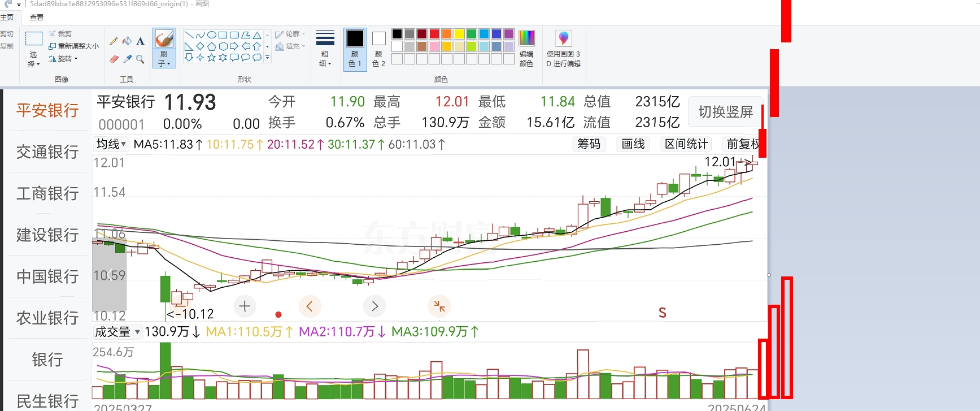Pick the red color swatch
The image size is (980, 411).
pyautogui.click(x=434, y=34)
